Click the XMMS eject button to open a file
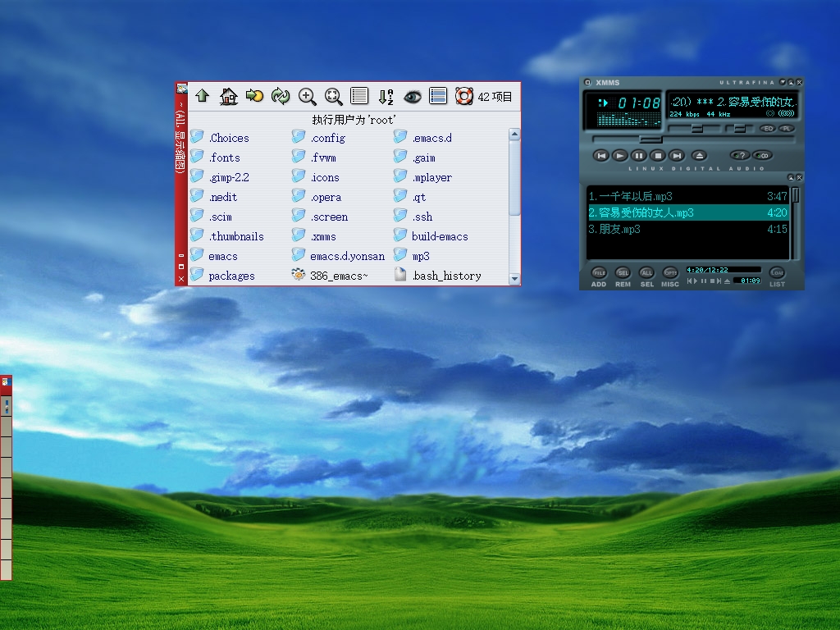The width and height of the screenshot is (840, 630). 699,155
